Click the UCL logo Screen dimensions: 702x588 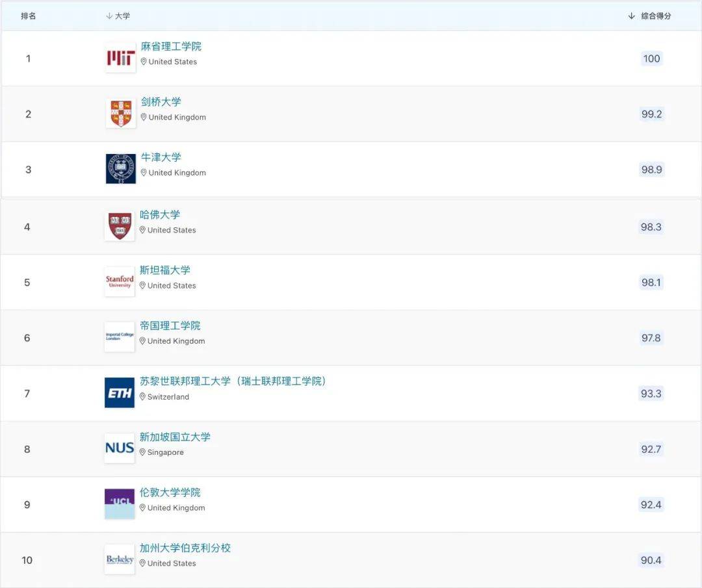tap(120, 504)
